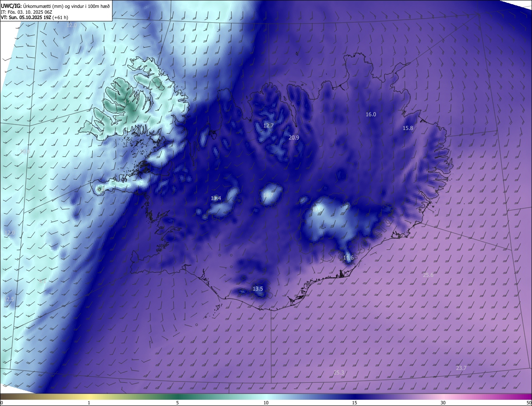Select the 12.7 value label on the map

click(x=268, y=125)
